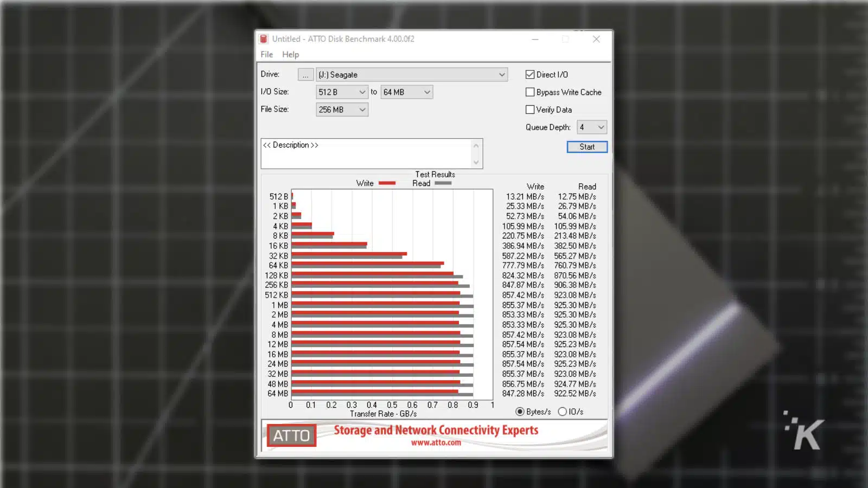This screenshot has height=488, width=868.
Task: Open the Help menu
Action: coord(290,54)
